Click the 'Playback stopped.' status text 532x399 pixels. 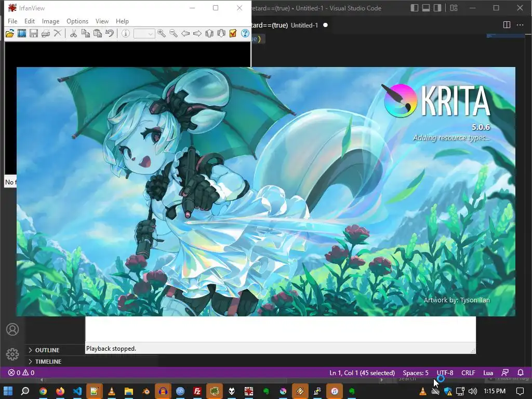click(111, 349)
